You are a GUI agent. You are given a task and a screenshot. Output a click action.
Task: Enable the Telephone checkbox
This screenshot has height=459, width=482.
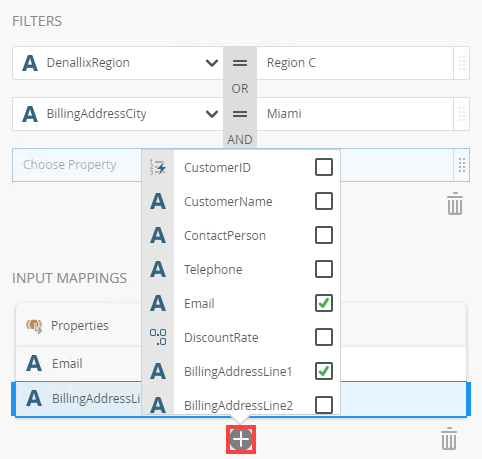(x=324, y=269)
